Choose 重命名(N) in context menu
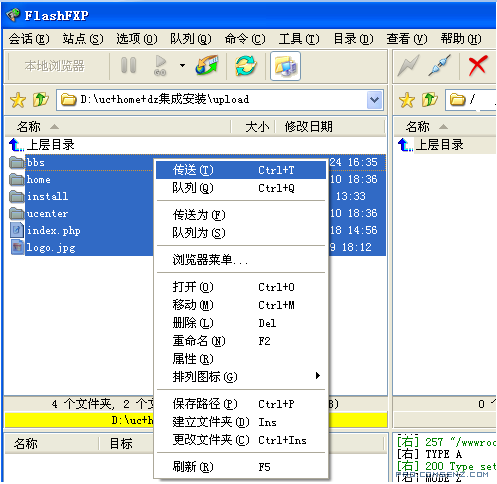Screen dimensions: 497x484 click(x=241, y=341)
